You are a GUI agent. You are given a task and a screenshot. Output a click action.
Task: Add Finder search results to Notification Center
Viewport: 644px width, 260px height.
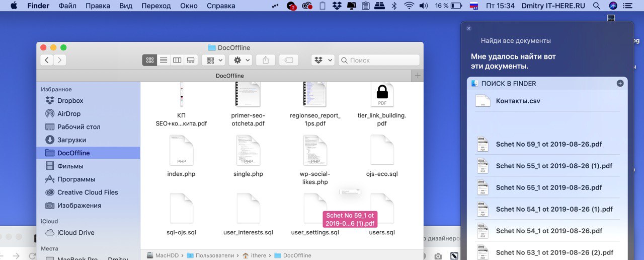(620, 83)
